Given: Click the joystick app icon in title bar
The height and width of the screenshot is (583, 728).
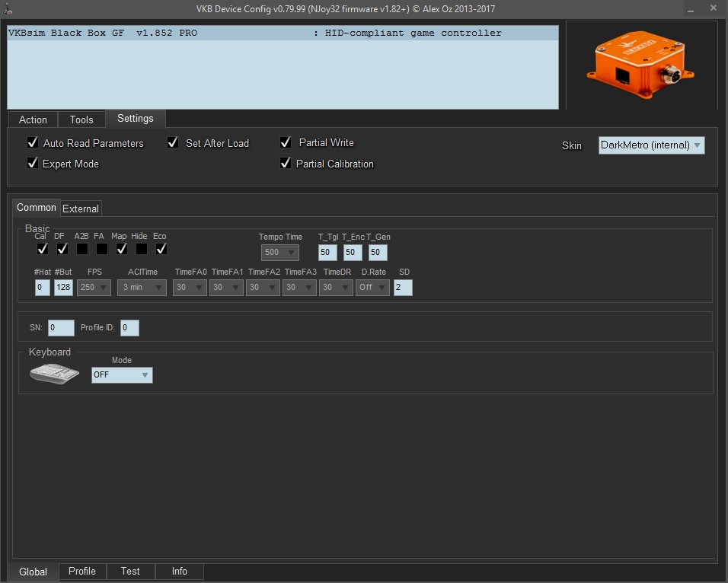Looking at the screenshot, I should click(x=8, y=8).
